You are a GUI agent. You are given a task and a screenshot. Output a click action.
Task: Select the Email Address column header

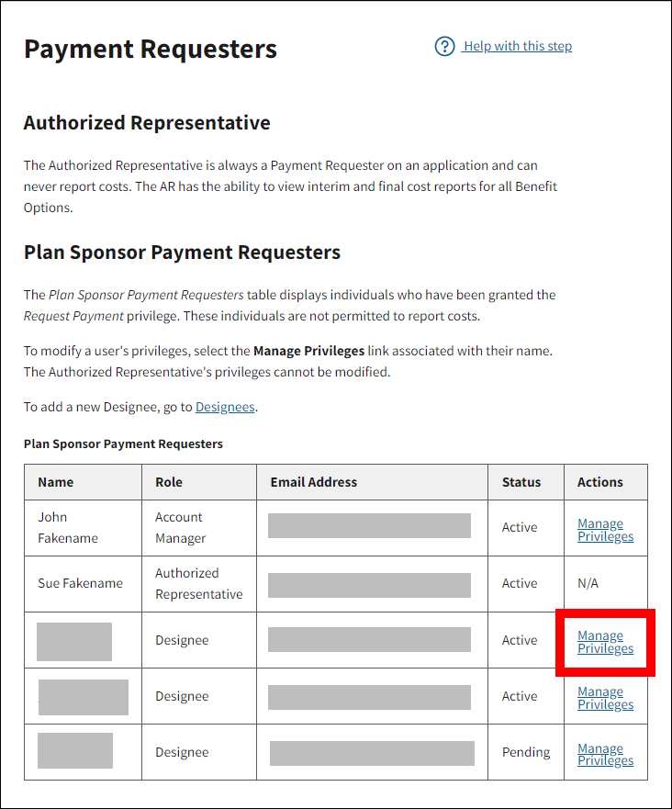(x=314, y=482)
